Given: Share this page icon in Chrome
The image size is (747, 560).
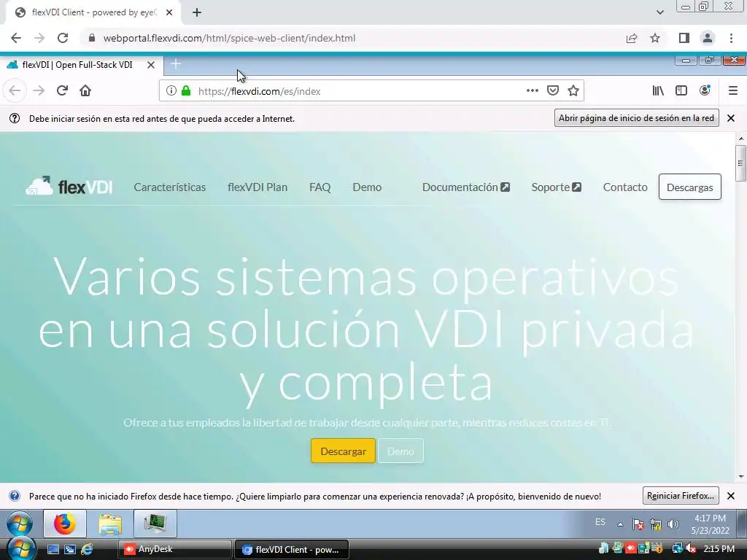Looking at the screenshot, I should point(632,38).
